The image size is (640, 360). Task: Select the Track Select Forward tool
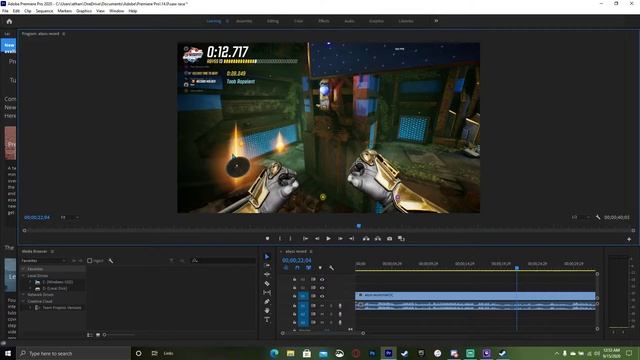pyautogui.click(x=267, y=266)
